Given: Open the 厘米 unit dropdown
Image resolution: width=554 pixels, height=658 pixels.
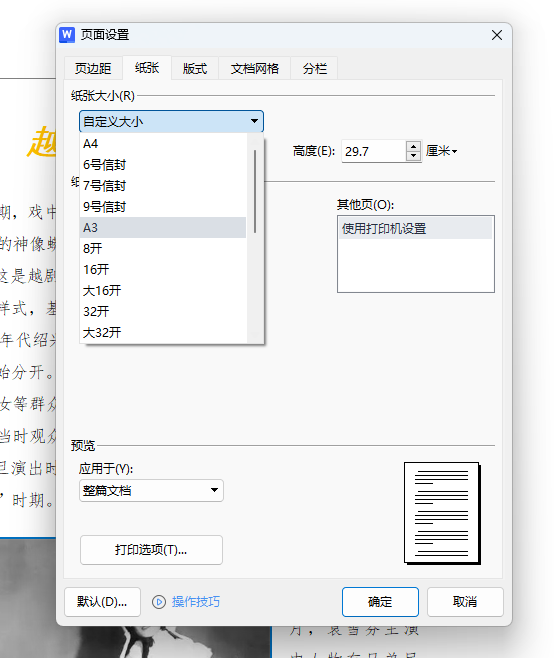Looking at the screenshot, I should pyautogui.click(x=442, y=151).
